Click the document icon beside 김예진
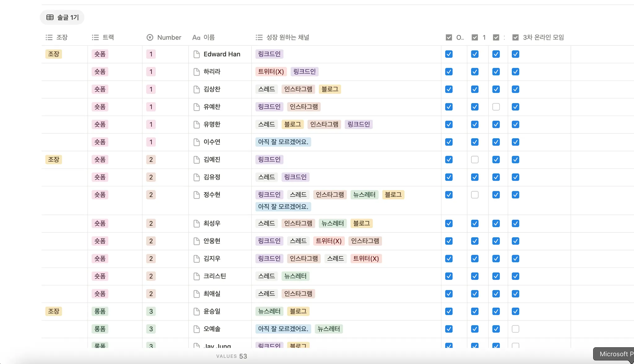634x364 pixels. coord(196,160)
